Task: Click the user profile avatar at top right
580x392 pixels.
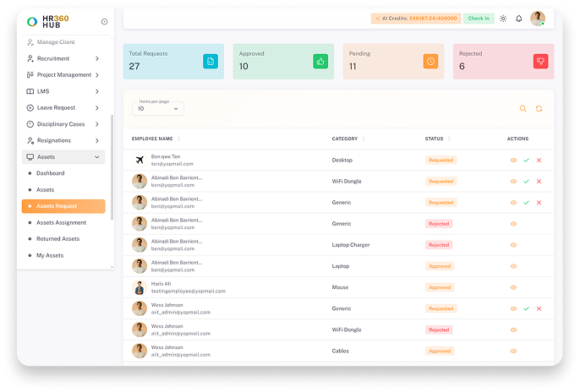Action: click(538, 19)
